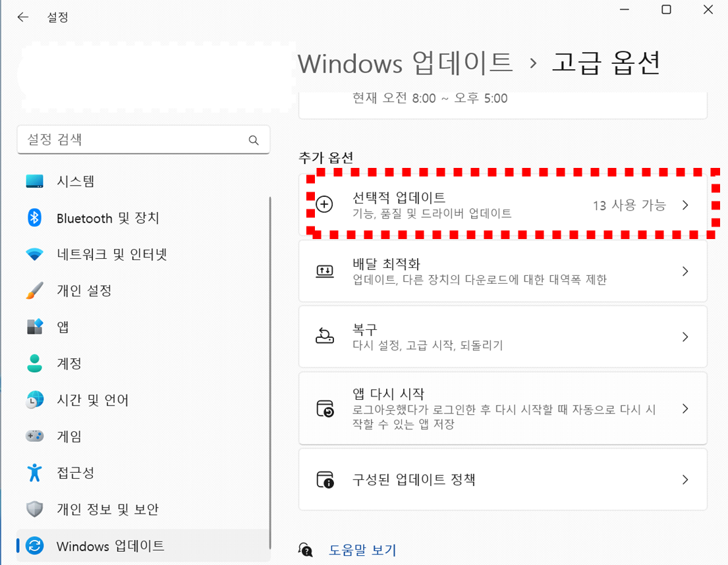This screenshot has width=728, height=565.
Task: Click the 복구 card title
Action: [x=365, y=330]
